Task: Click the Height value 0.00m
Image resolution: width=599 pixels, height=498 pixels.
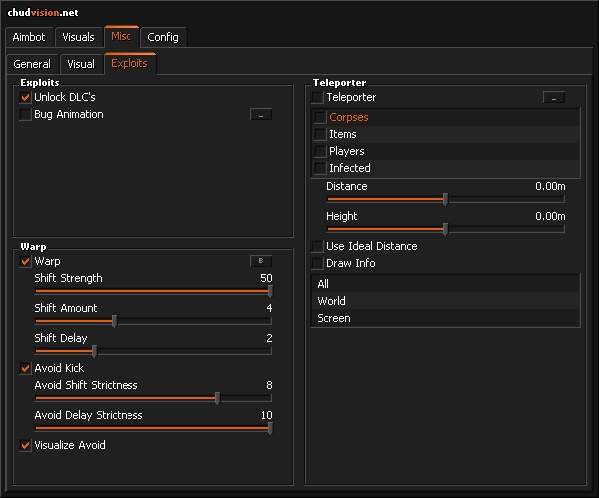Action: (550, 217)
